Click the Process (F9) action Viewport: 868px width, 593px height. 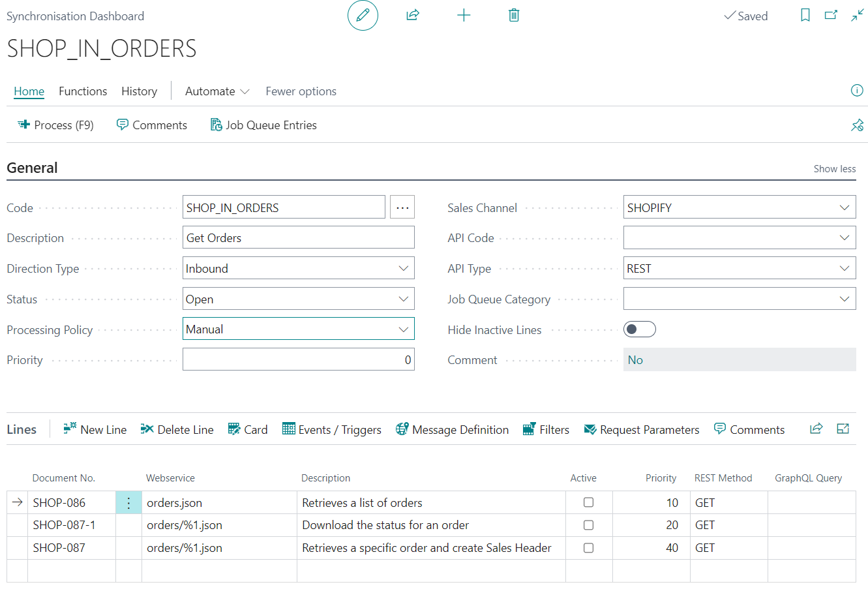pyautogui.click(x=55, y=125)
